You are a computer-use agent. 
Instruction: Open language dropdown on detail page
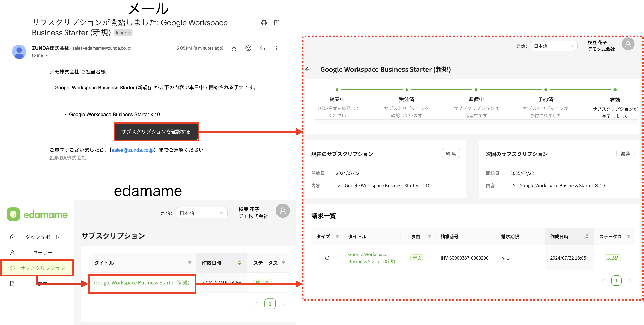click(x=553, y=46)
